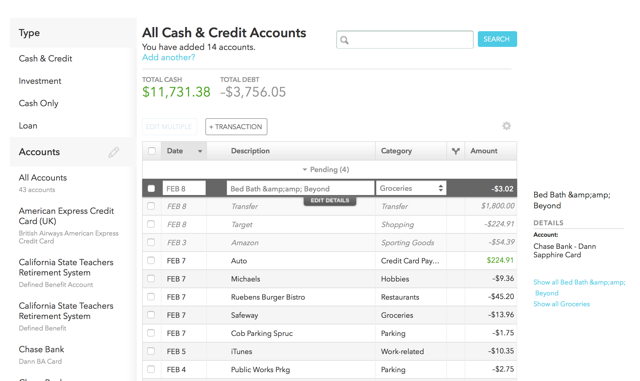
Task: Click Show all Groceries link
Action: [561, 304]
